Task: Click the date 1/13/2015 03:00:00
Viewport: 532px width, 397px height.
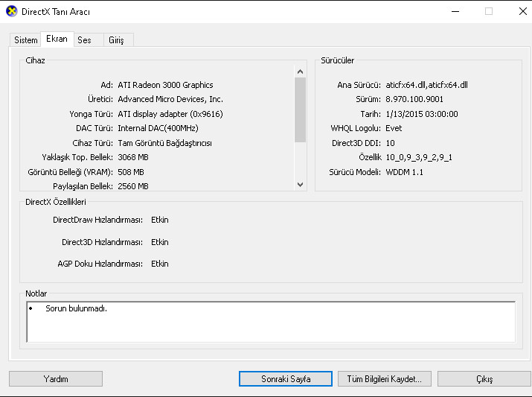Action: pyautogui.click(x=422, y=114)
